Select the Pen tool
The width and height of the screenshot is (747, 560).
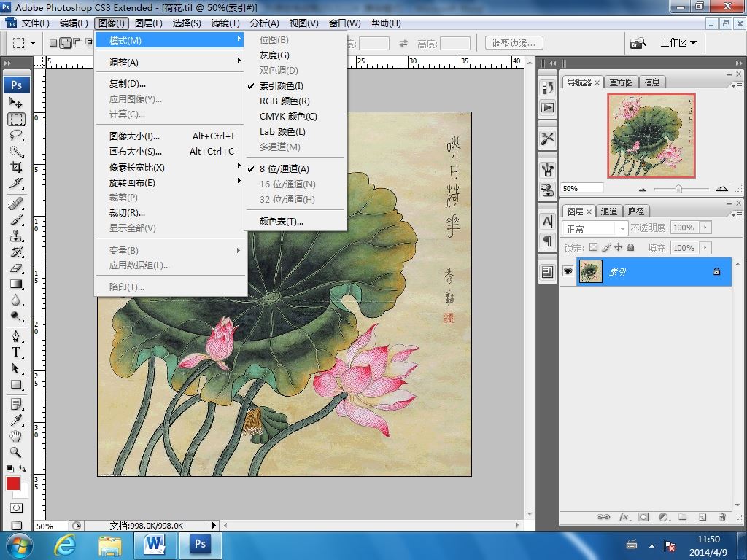16,336
